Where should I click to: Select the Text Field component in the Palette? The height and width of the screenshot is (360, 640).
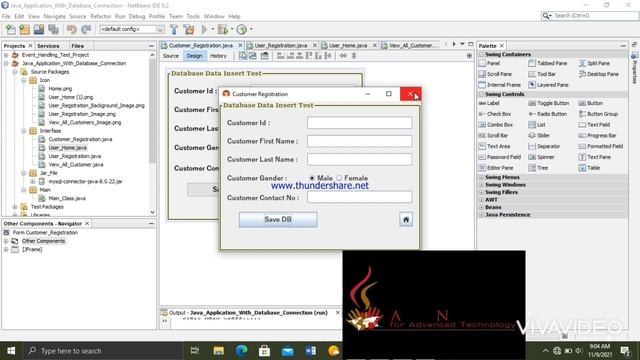[x=594, y=125]
